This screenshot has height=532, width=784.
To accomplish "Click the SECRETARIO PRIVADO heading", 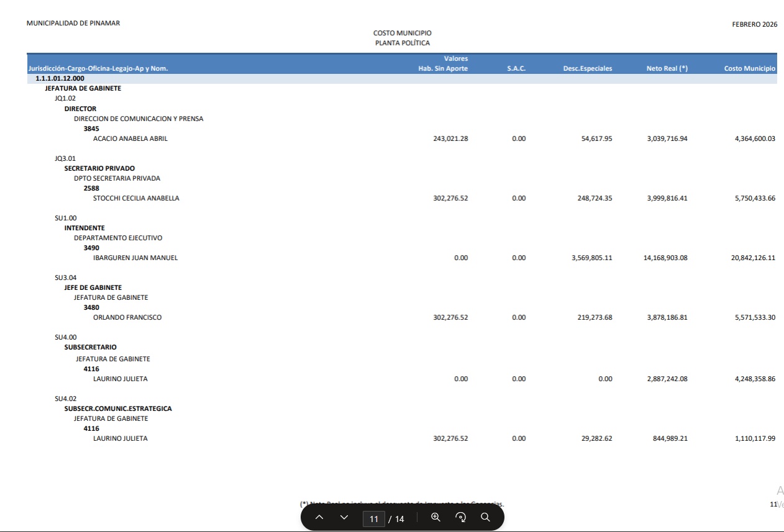I will (x=99, y=169).
